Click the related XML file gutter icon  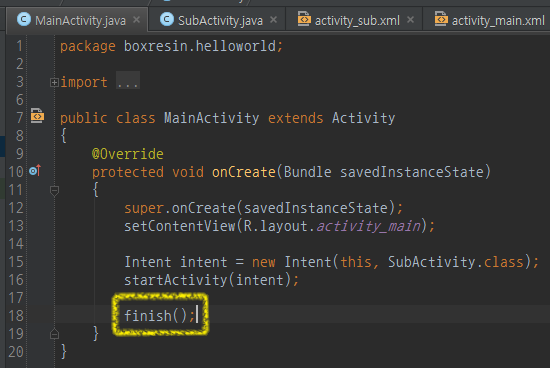[x=37, y=115]
